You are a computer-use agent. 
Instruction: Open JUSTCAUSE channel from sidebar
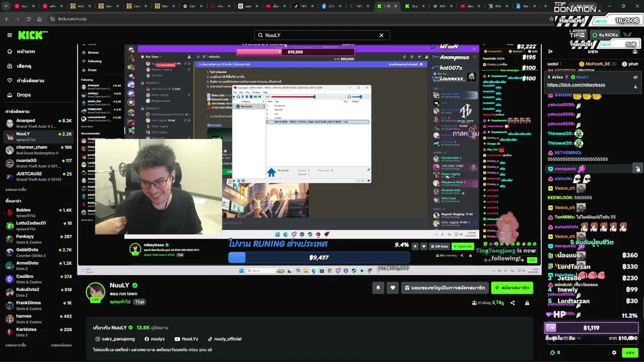click(x=39, y=176)
